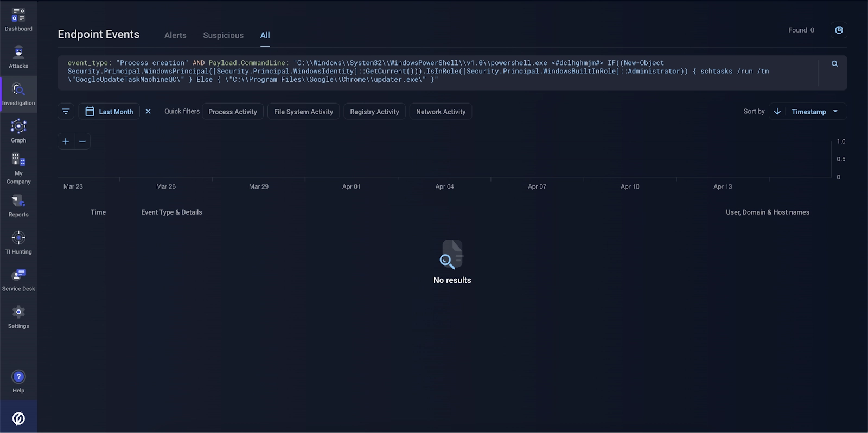The image size is (868, 433).
Task: Click the Mar 26 timeline label
Action: [166, 186]
